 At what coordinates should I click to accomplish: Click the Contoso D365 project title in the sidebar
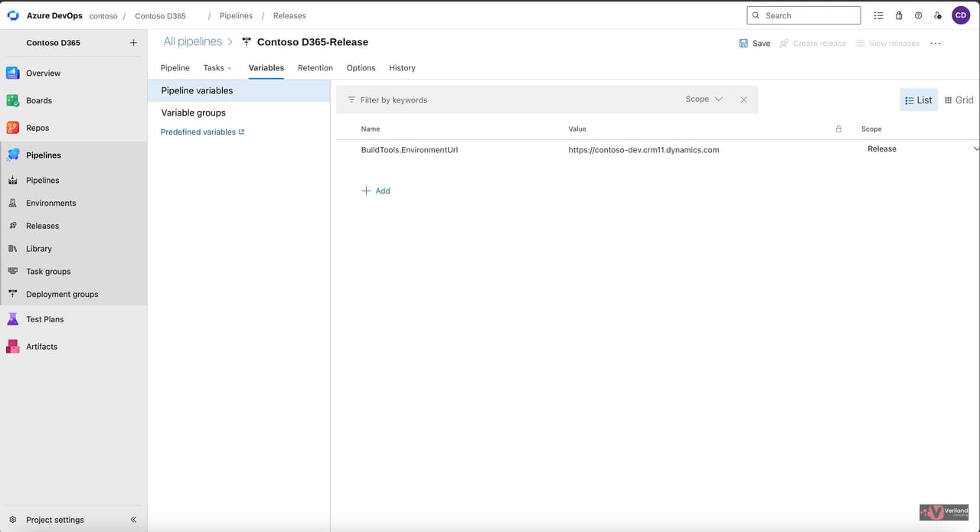click(x=53, y=43)
